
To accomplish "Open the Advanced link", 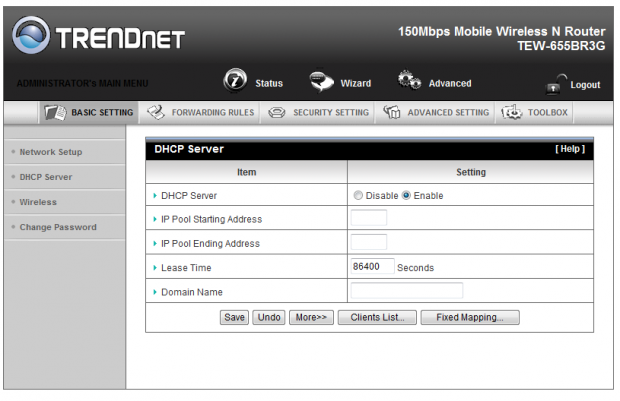I will [450, 83].
